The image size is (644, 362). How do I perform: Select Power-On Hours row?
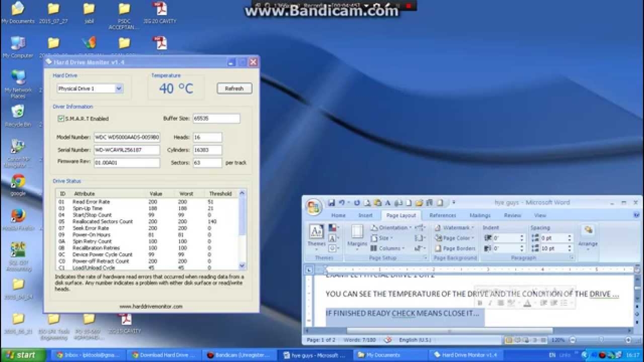click(147, 235)
